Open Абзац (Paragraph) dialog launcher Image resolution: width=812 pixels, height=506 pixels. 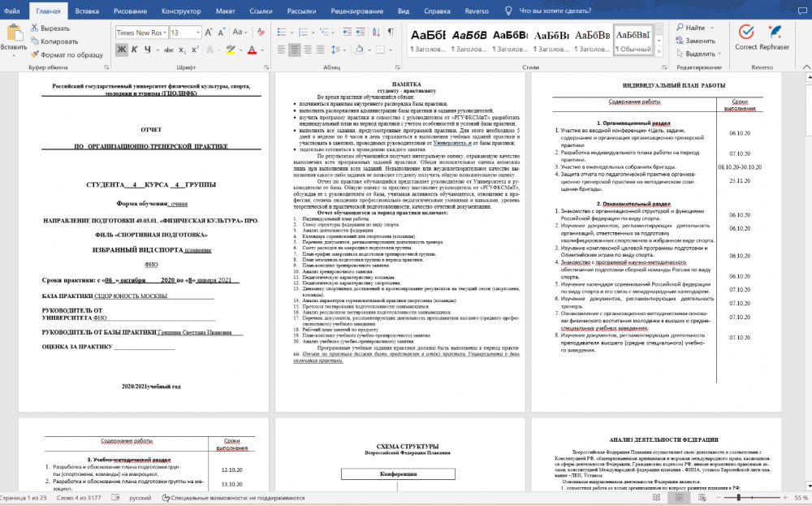398,67
